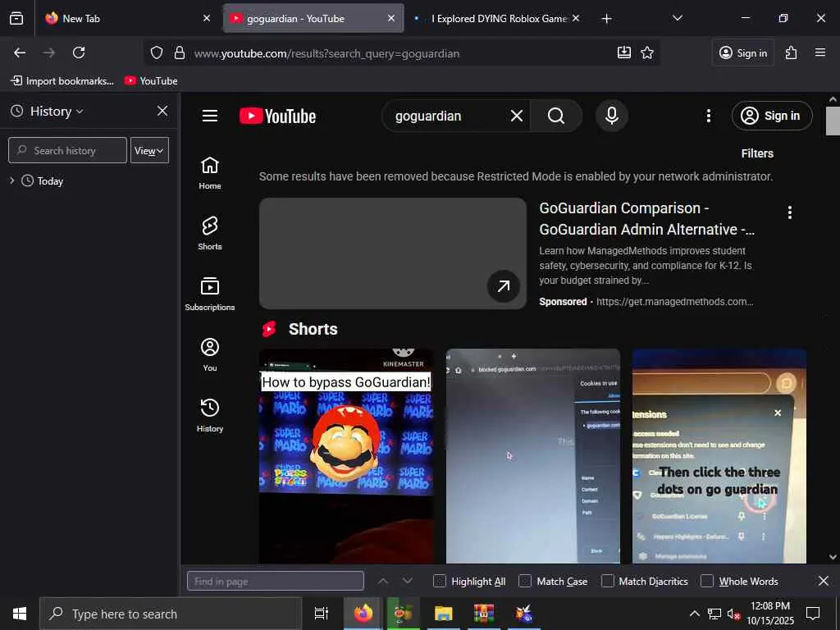Open Task View on taskbar
The width and height of the screenshot is (840, 630).
click(322, 614)
